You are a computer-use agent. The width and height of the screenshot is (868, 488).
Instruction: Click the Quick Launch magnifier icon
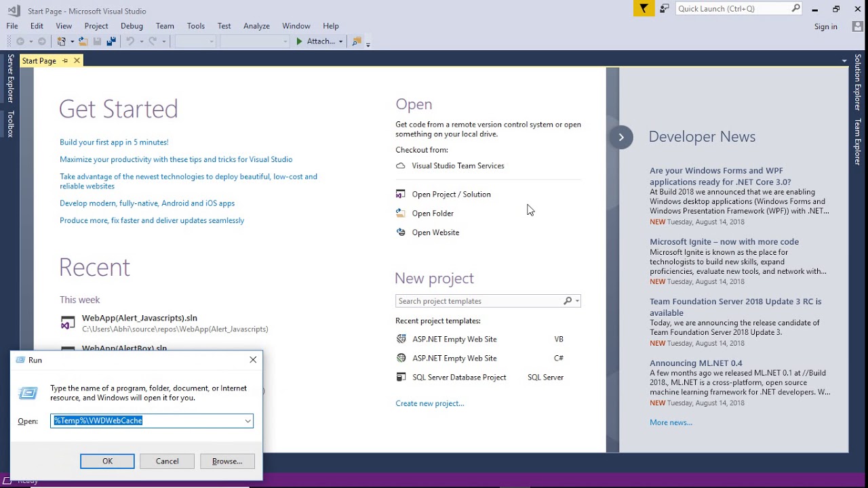[796, 9]
